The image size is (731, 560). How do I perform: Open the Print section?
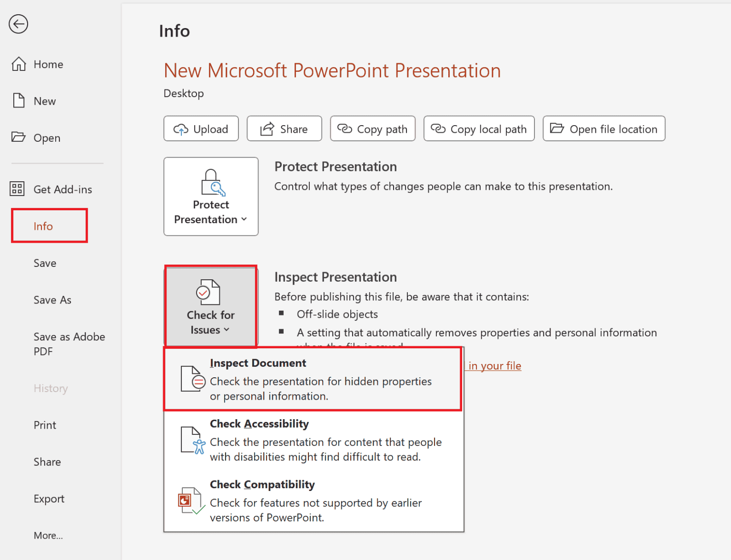[x=45, y=424]
